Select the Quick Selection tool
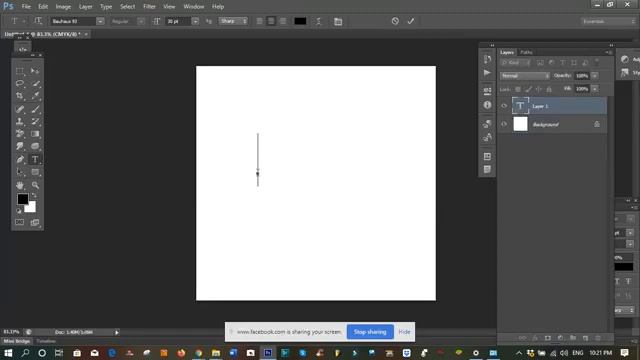The image size is (640, 360). click(35, 83)
